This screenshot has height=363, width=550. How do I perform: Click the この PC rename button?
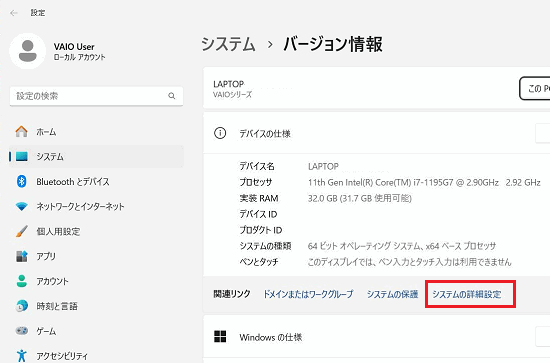coord(534,88)
